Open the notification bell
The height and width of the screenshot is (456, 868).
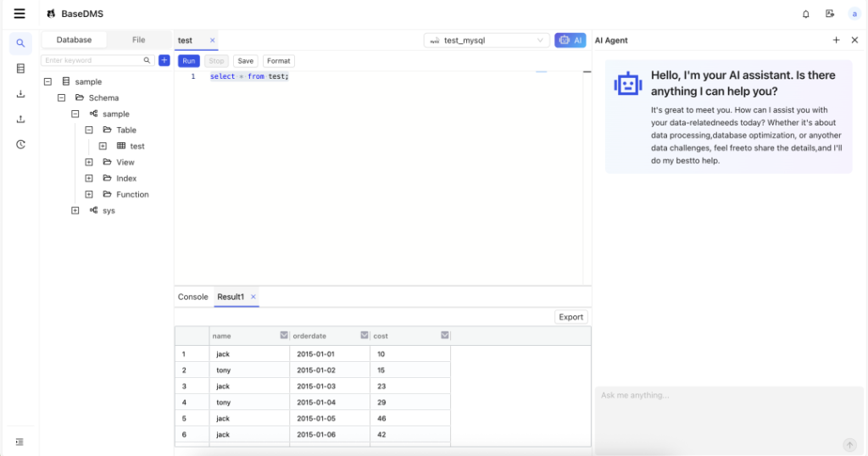click(805, 14)
